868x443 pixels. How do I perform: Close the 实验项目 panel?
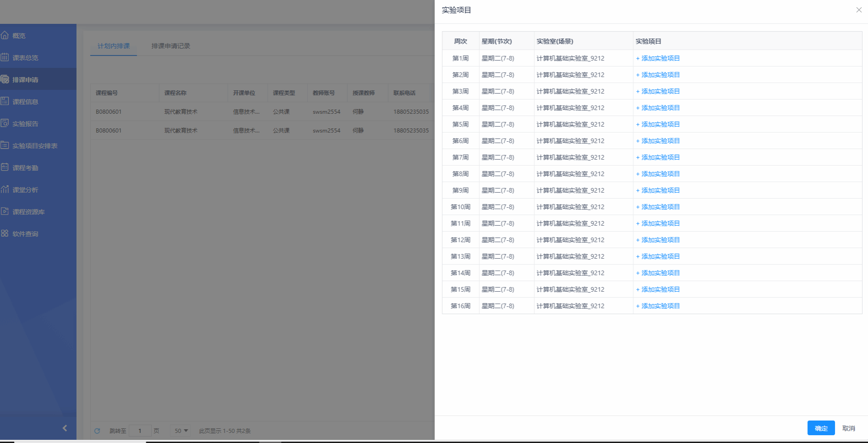(x=858, y=10)
